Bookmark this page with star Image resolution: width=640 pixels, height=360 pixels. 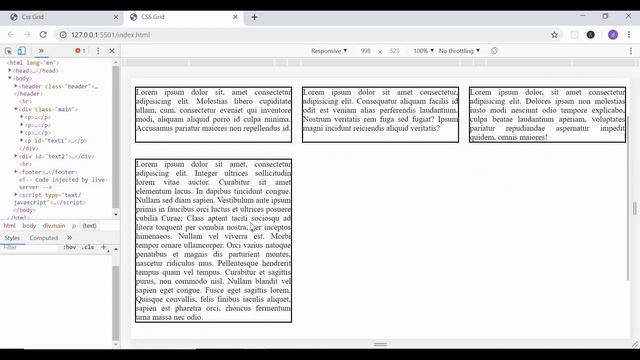554,35
